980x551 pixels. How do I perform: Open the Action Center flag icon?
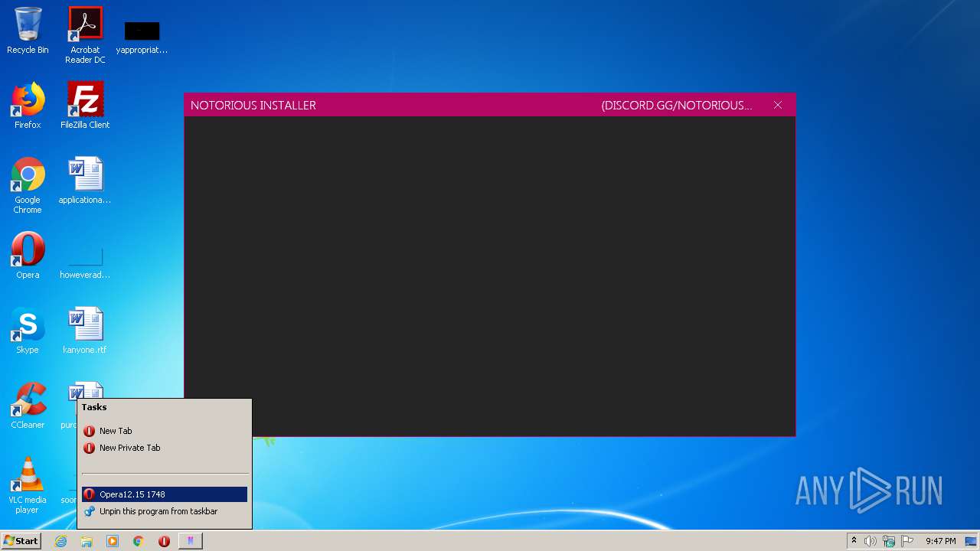907,541
